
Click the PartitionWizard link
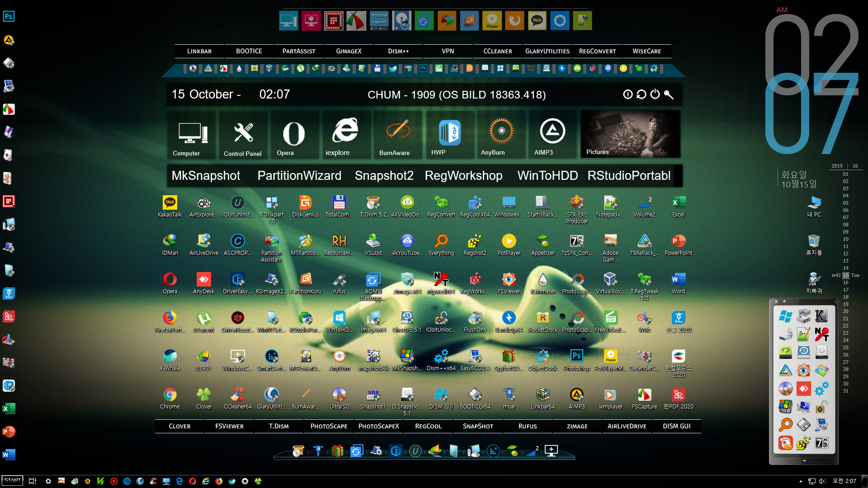pyautogui.click(x=299, y=175)
